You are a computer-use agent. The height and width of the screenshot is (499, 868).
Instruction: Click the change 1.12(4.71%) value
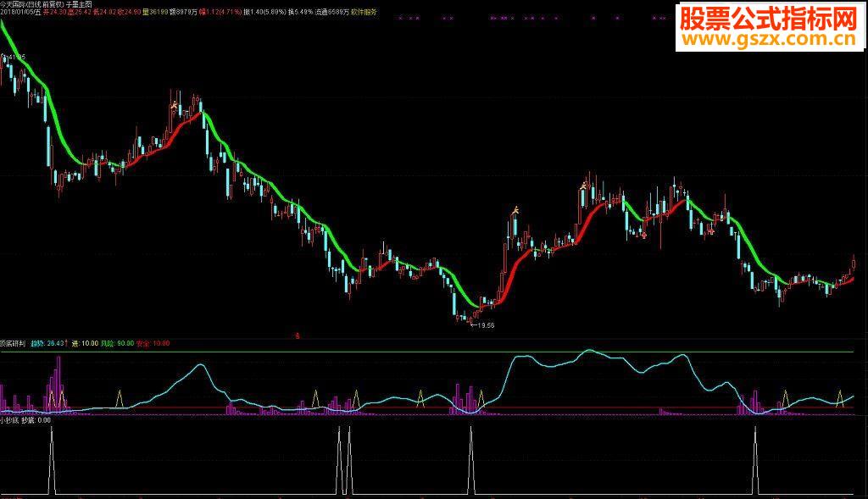pos(220,12)
